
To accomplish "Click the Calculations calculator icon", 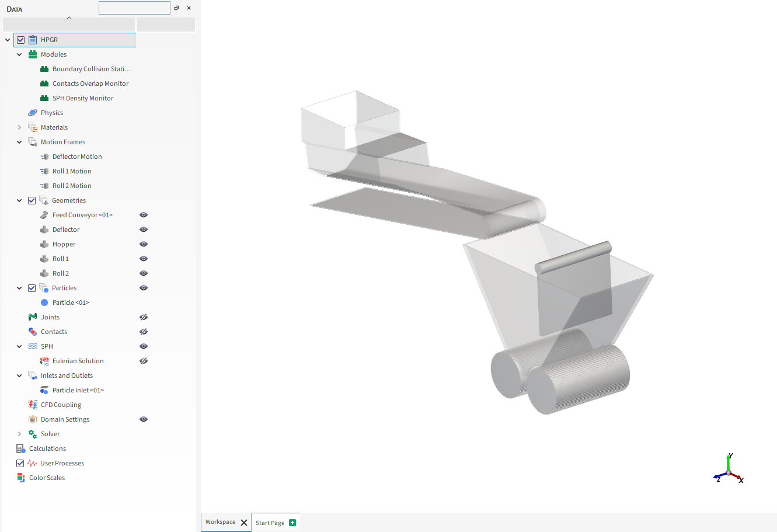I will click(21, 448).
